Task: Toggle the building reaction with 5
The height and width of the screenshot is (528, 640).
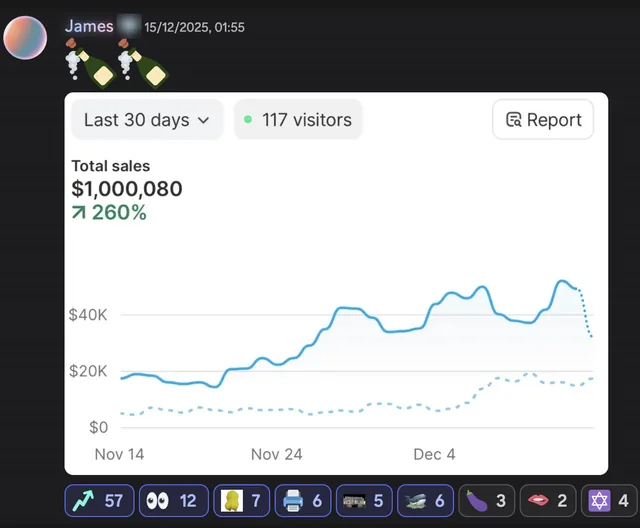Action: (x=364, y=501)
